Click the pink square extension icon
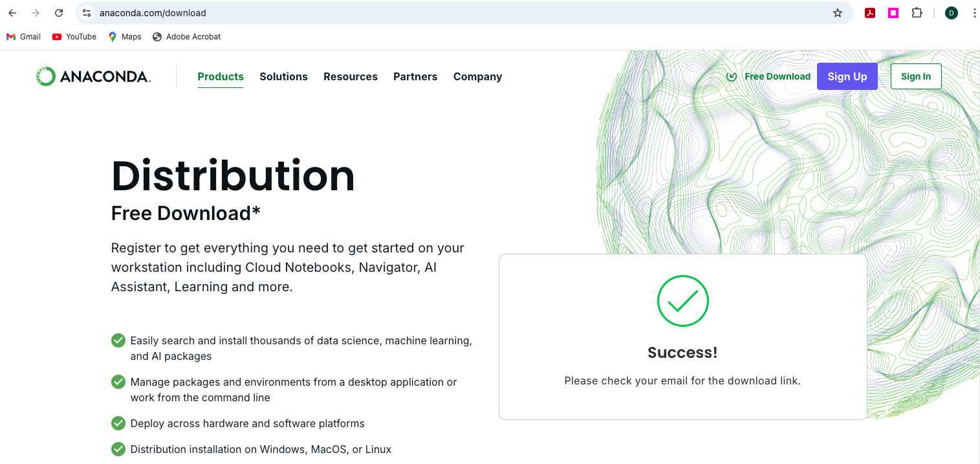The height and width of the screenshot is (464, 980). point(893,13)
